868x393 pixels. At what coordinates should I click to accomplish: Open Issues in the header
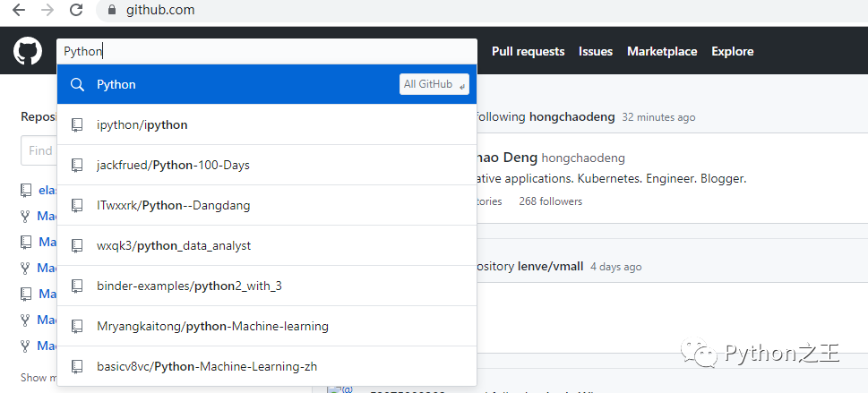[596, 52]
